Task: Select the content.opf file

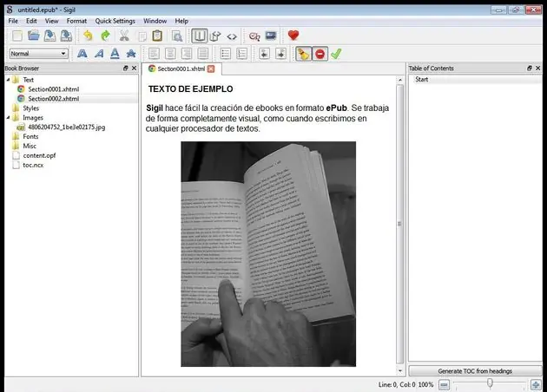Action: (x=39, y=155)
